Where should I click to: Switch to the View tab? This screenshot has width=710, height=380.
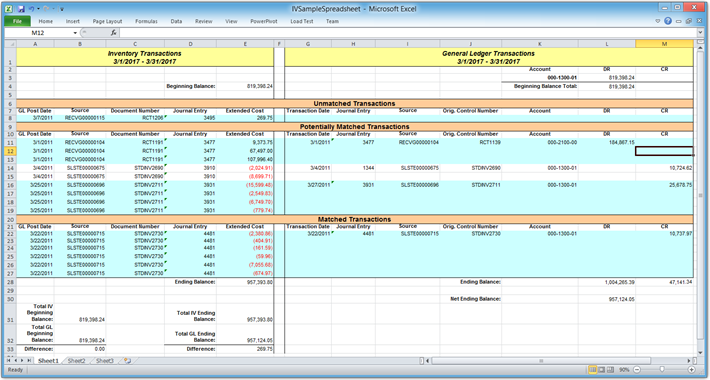pos(231,21)
